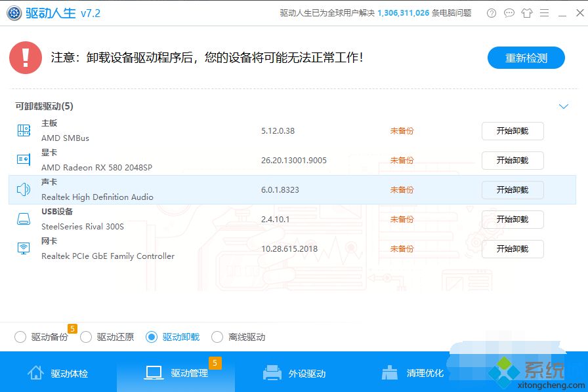Click the 重新检测 button

526,58
